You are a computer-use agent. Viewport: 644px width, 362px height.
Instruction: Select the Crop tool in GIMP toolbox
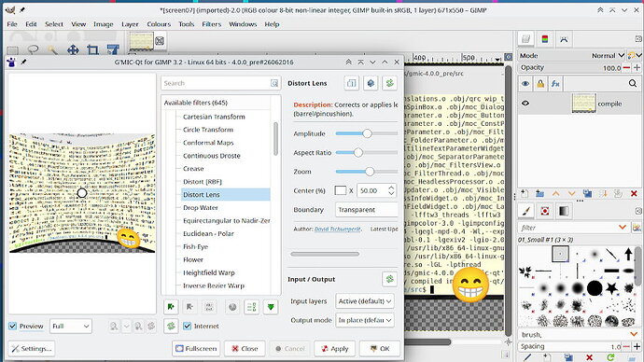pyautogui.click(x=92, y=50)
